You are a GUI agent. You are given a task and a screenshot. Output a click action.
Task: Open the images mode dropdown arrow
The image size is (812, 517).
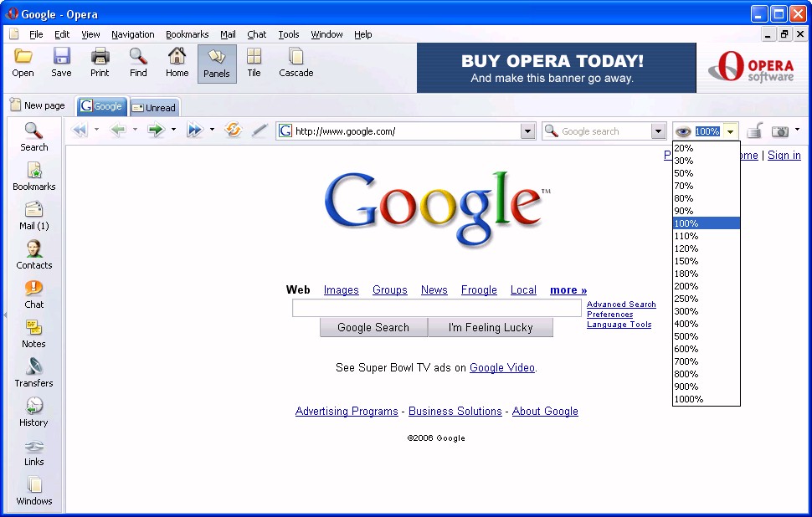797,130
